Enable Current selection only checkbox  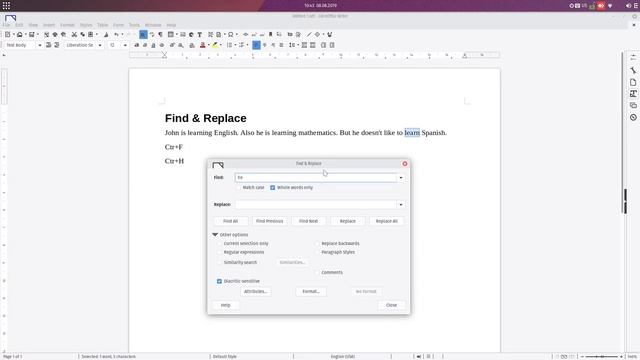(x=219, y=243)
